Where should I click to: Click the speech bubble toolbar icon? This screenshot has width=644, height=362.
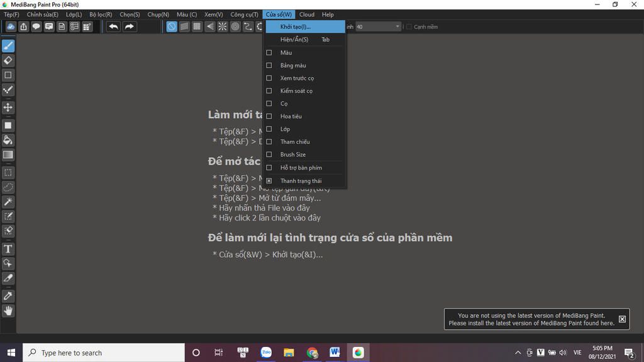coord(36,26)
